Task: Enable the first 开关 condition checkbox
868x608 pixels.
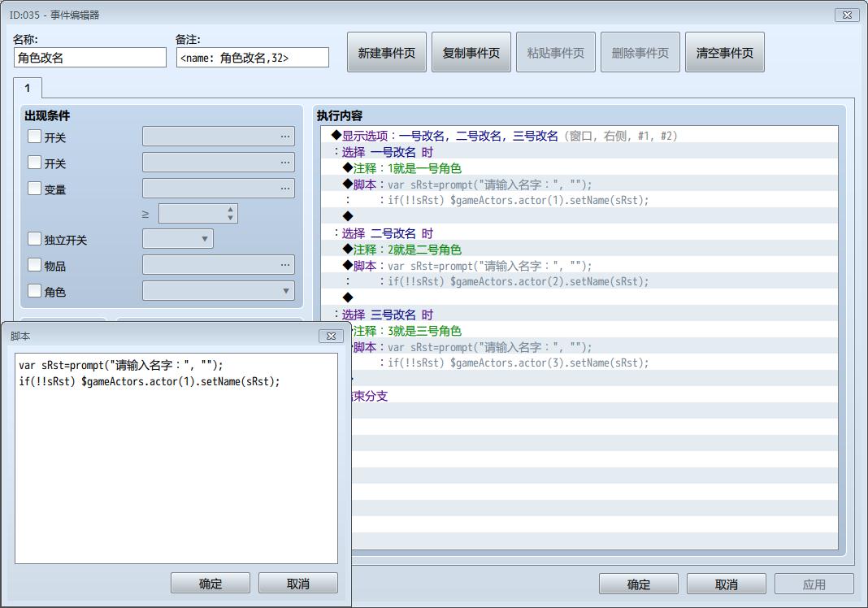Action: coord(35,137)
